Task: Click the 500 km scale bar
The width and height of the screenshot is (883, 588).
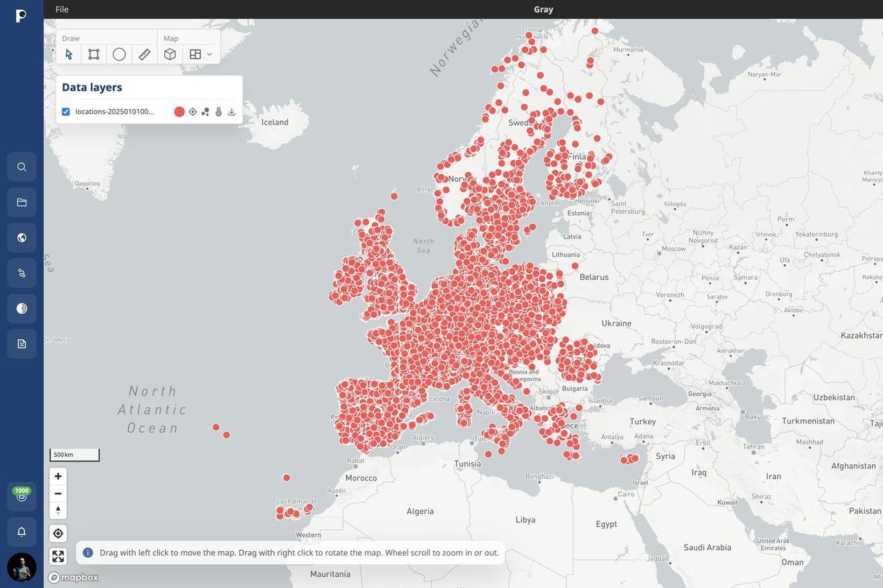Action: pyautogui.click(x=75, y=455)
